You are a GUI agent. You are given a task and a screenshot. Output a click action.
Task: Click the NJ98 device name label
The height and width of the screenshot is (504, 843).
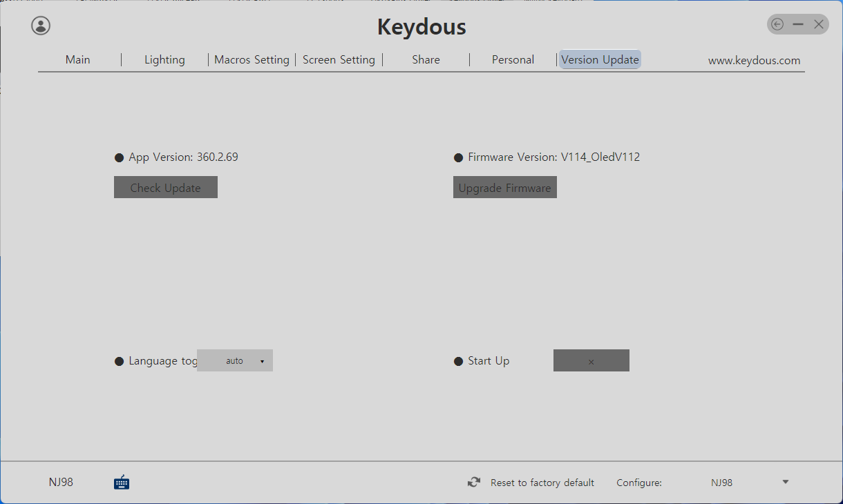coord(61,482)
